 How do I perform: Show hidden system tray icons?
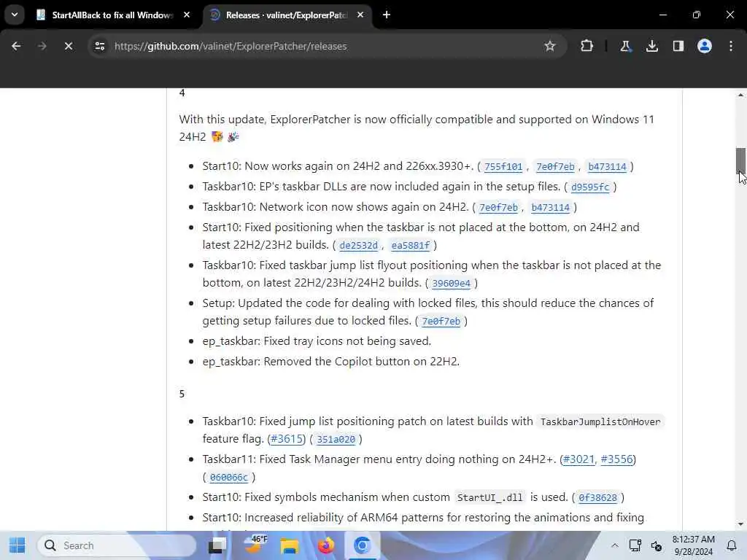(x=614, y=545)
